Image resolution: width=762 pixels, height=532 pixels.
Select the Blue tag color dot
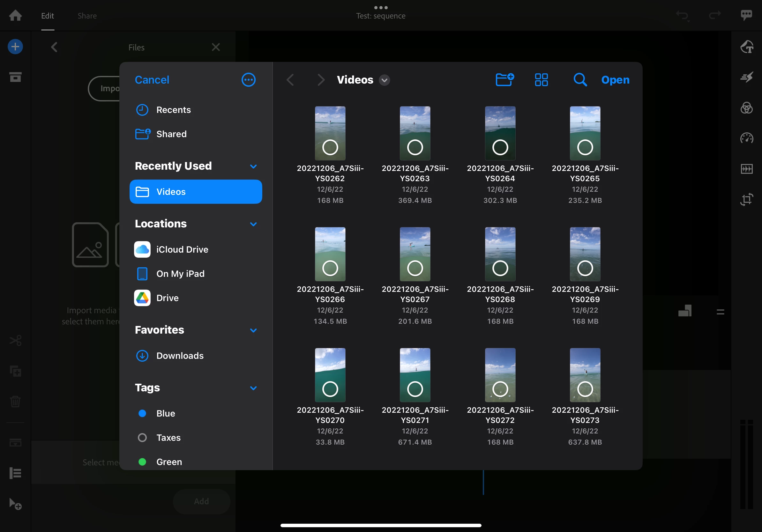click(142, 413)
